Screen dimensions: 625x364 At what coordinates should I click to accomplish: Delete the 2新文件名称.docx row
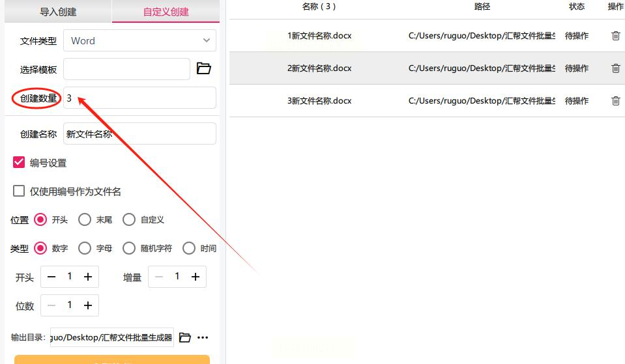(615, 68)
